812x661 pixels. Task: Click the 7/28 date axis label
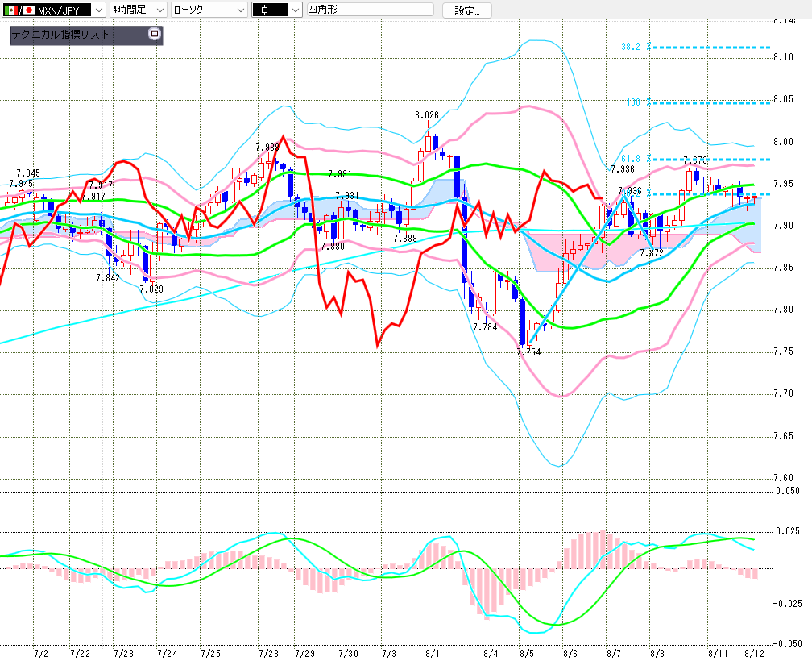point(269,653)
